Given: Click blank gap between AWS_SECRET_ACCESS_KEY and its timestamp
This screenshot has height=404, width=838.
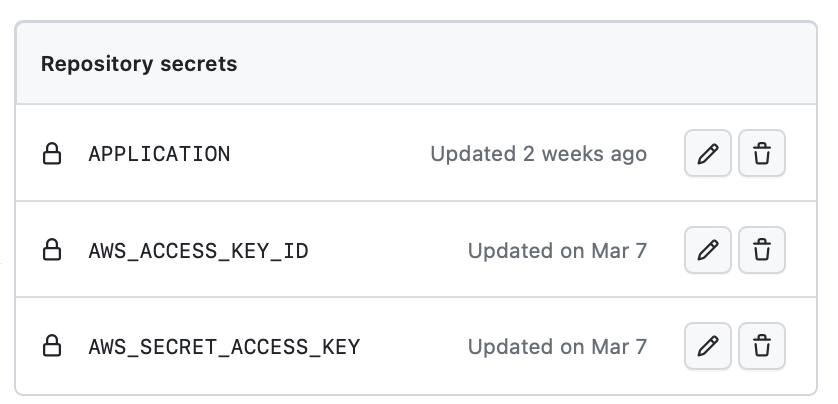Looking at the screenshot, I should (x=414, y=347).
